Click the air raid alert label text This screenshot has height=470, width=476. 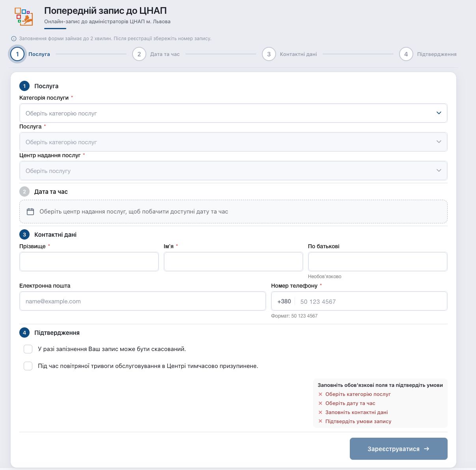tap(148, 366)
